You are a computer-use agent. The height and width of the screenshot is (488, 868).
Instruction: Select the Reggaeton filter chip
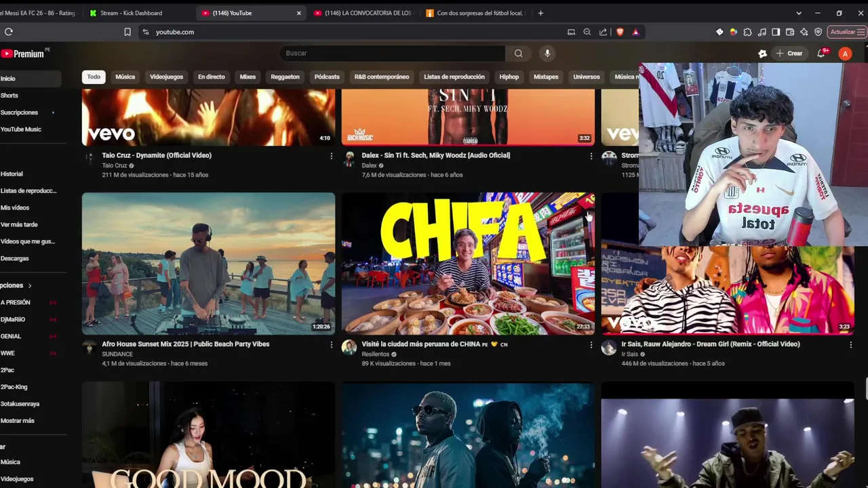(285, 77)
